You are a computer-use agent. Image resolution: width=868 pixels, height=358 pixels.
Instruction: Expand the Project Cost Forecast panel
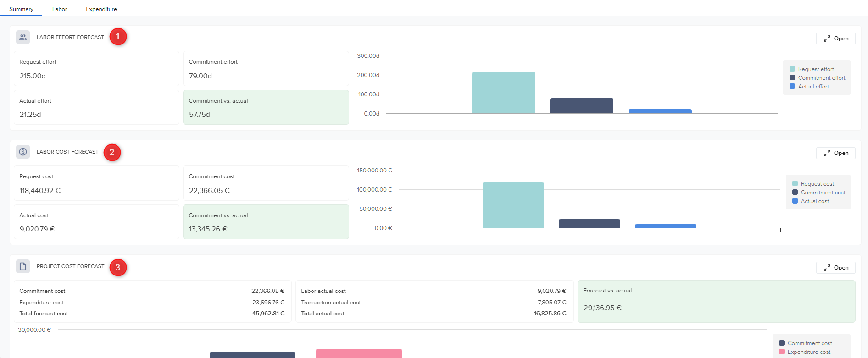click(835, 268)
